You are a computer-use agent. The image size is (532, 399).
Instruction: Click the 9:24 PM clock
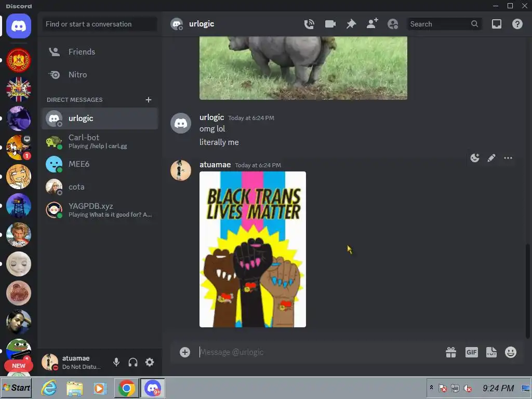point(498,388)
